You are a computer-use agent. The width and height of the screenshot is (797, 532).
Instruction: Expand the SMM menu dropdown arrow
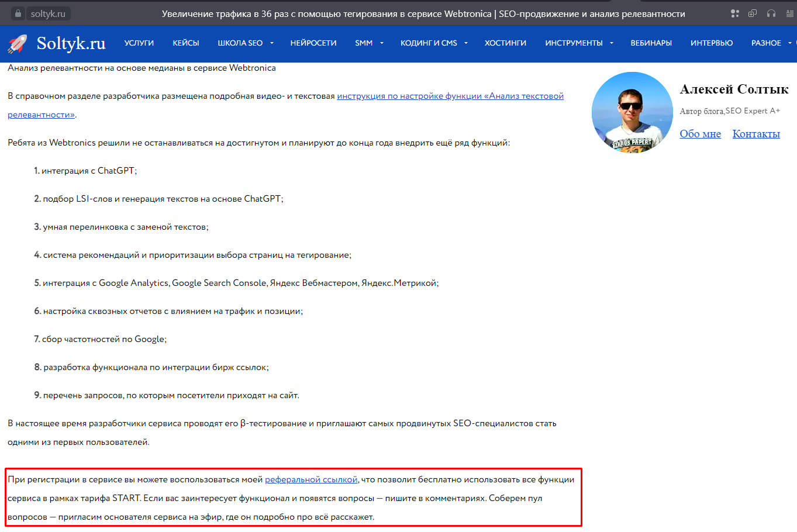pos(382,43)
